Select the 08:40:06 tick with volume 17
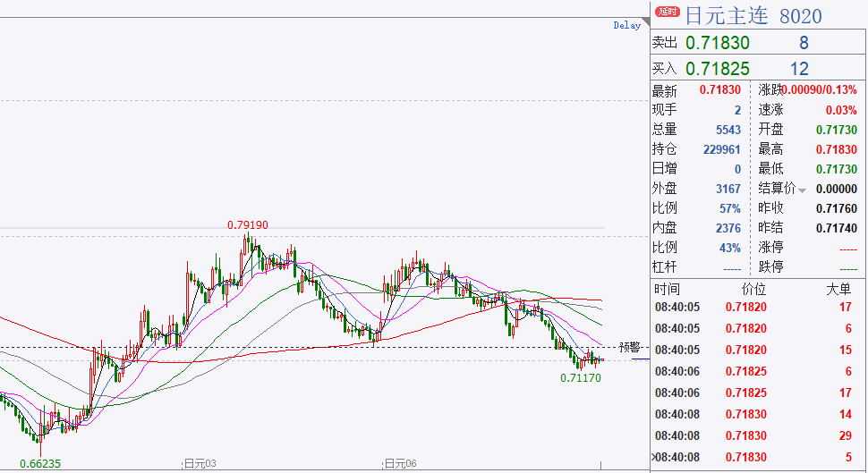868x473 pixels. (x=753, y=393)
